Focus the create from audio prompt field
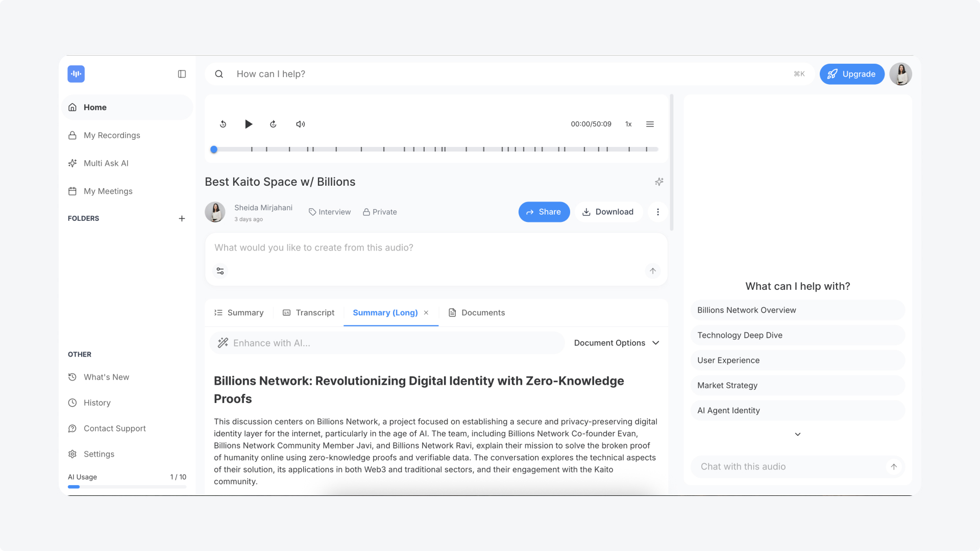Screen dimensions: 980x551 tap(436, 248)
